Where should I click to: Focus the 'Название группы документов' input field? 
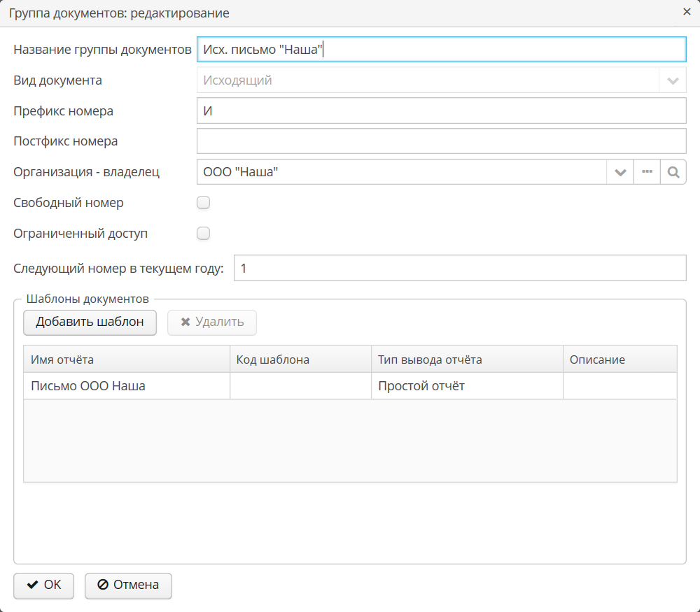[441, 50]
